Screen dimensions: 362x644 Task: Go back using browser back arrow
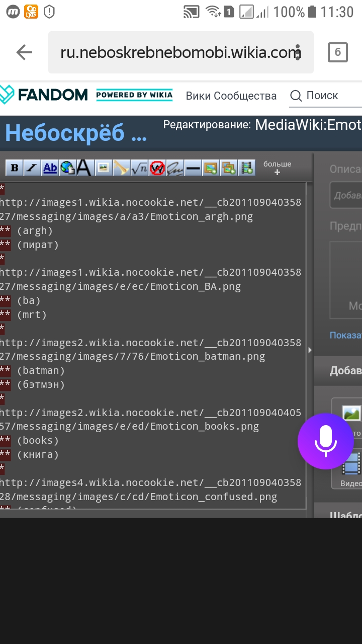click(24, 52)
